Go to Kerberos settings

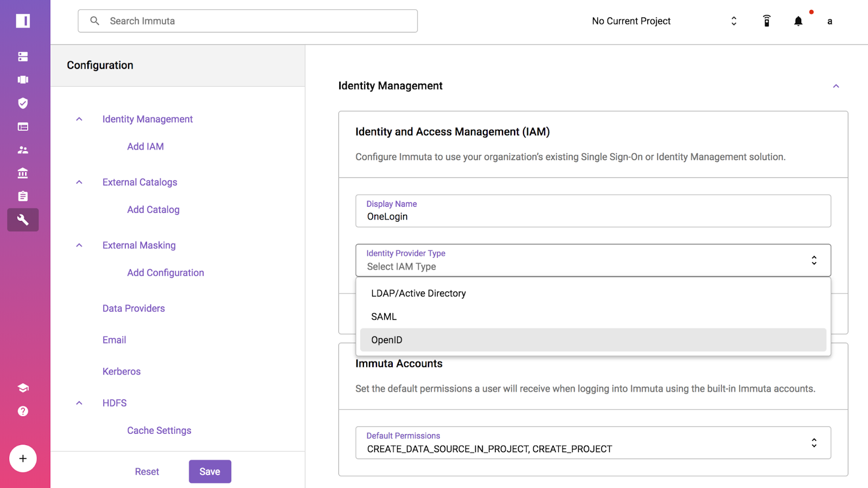tap(122, 371)
